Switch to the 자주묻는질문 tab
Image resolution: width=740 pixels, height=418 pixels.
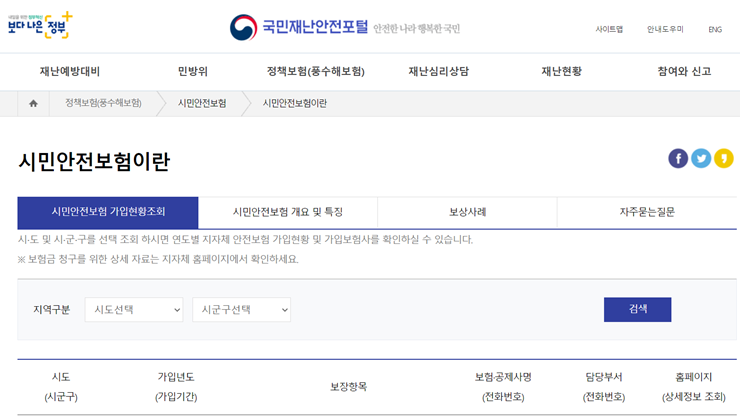(x=647, y=213)
